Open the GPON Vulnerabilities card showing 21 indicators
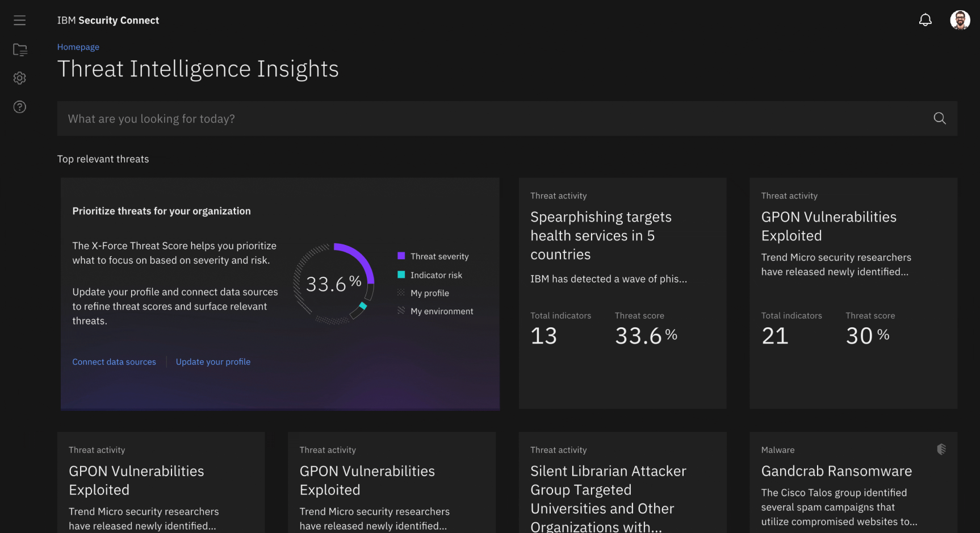980x533 pixels. [x=853, y=293]
